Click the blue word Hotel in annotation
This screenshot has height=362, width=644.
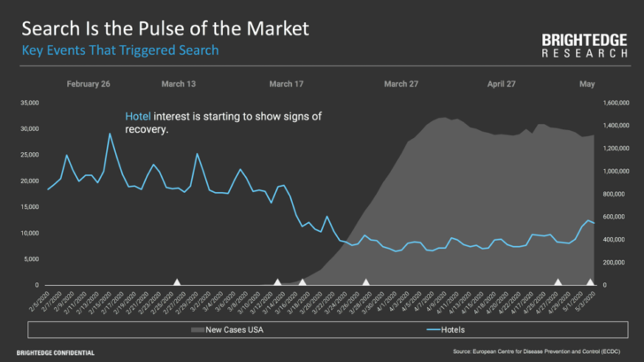pos(138,117)
